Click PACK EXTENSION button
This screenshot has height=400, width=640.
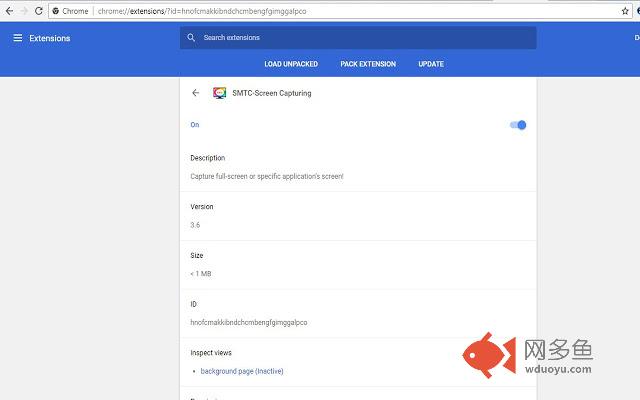[368, 64]
